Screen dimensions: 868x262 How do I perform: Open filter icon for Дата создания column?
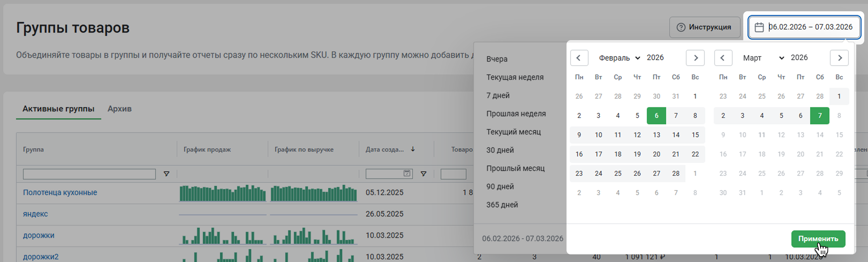(x=423, y=174)
